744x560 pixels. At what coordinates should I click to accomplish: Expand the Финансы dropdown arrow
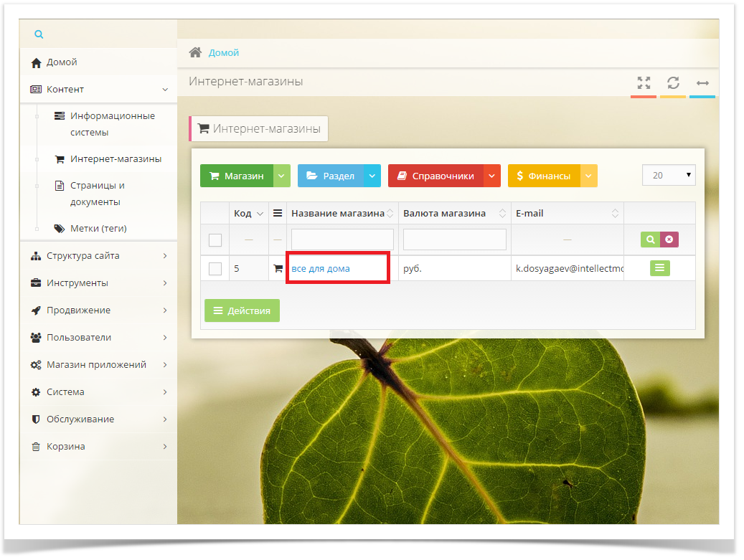pyautogui.click(x=588, y=176)
